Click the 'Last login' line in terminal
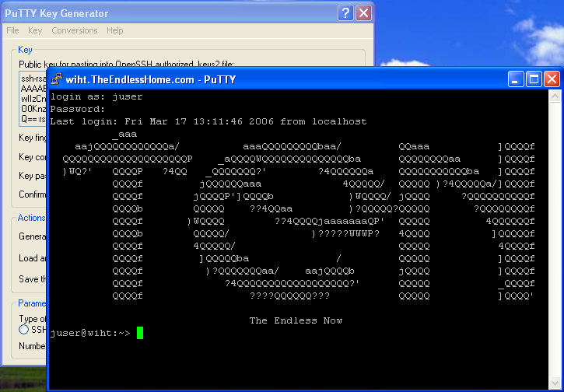The width and height of the screenshot is (564, 392). pos(208,121)
